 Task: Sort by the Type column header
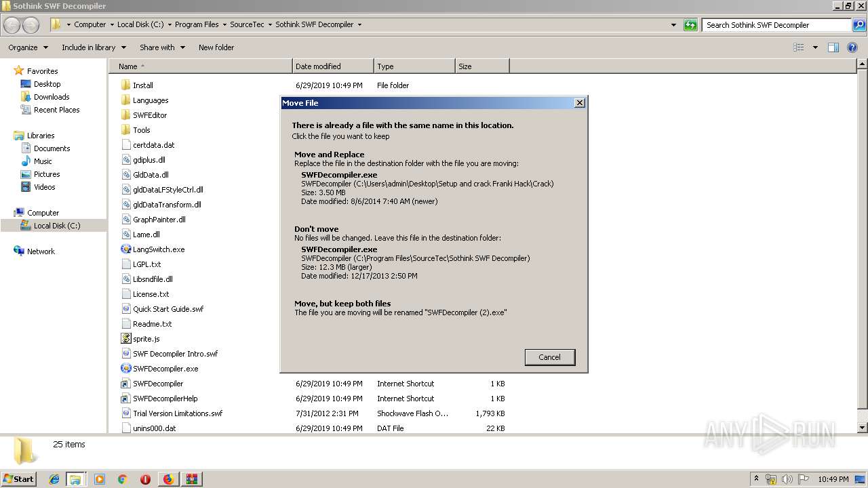(x=414, y=66)
